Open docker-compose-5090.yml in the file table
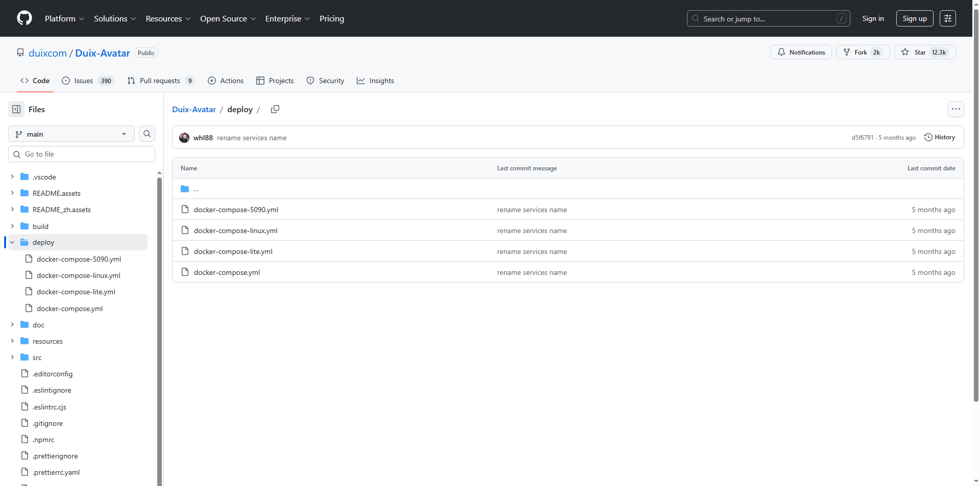Screen dimensions: 980x486 236,210
